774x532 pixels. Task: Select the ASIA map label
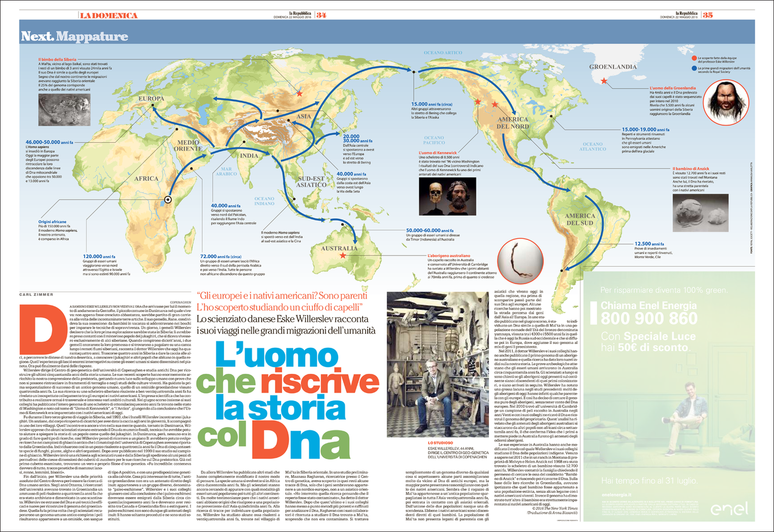point(304,117)
